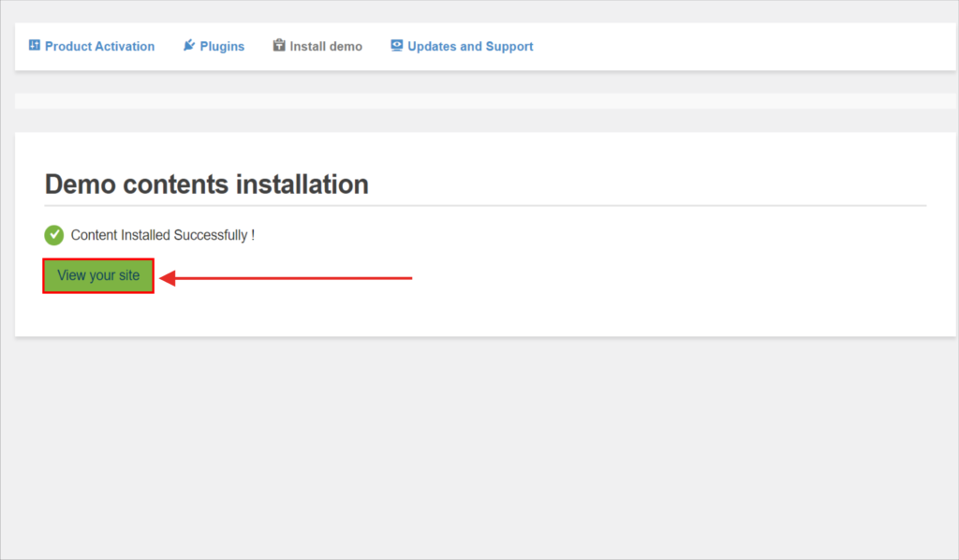Click the plug icon beside Plugins
The width and height of the screenshot is (959, 560).
point(189,45)
